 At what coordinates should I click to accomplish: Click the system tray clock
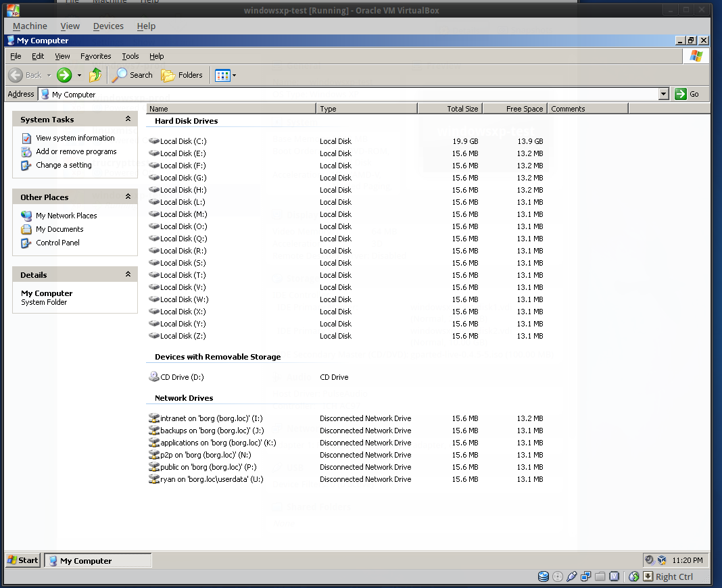688,560
